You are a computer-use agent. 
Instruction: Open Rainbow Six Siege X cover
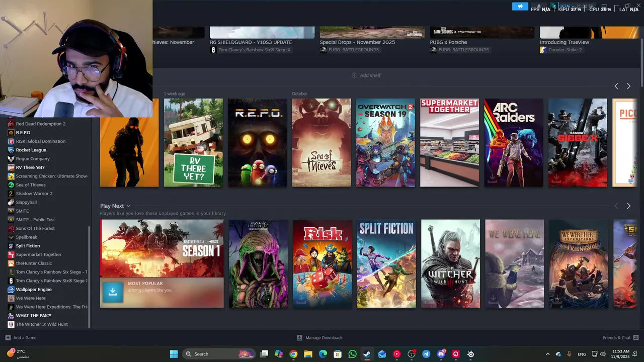(578, 143)
